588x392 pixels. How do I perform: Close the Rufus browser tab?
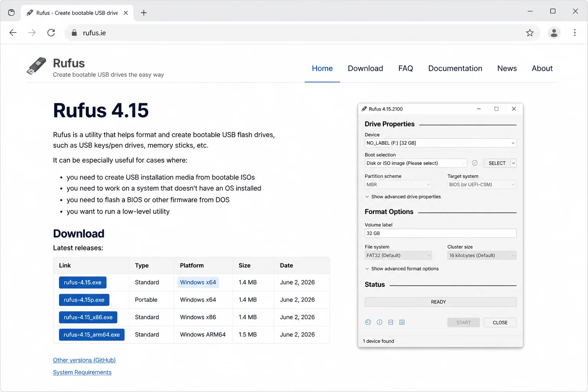coord(126,13)
